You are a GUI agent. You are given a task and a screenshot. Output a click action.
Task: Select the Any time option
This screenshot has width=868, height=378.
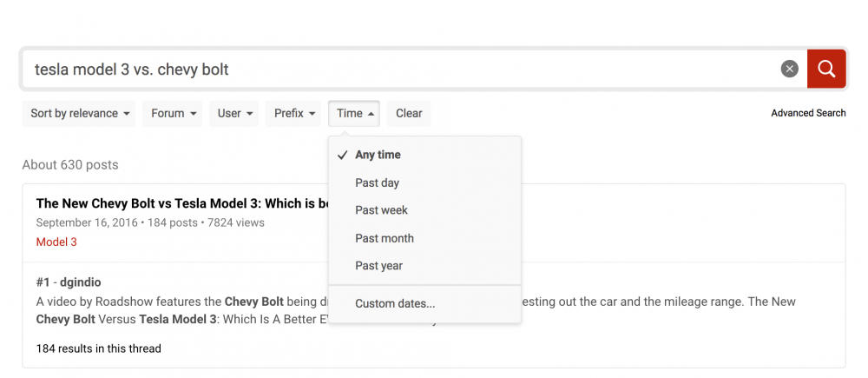coord(424,155)
